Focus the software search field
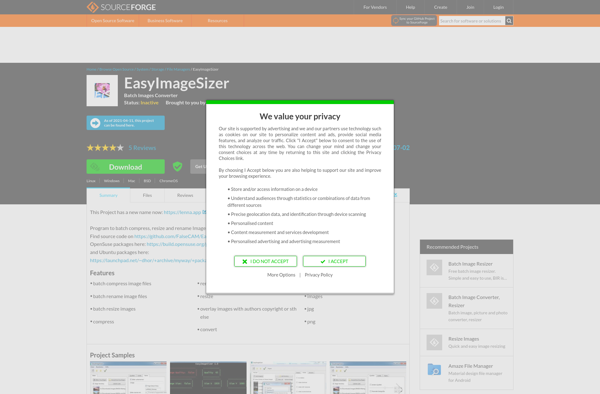600x394 pixels. pos(472,21)
